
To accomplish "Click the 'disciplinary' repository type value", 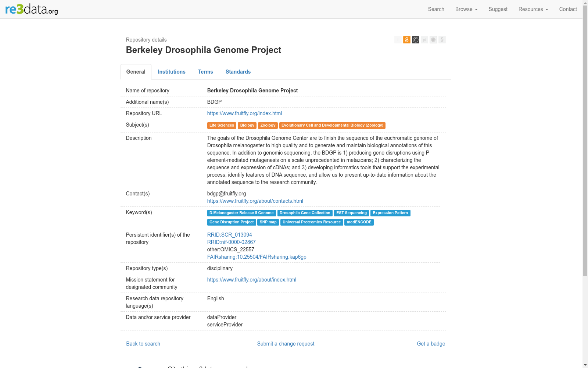I will (220, 268).
